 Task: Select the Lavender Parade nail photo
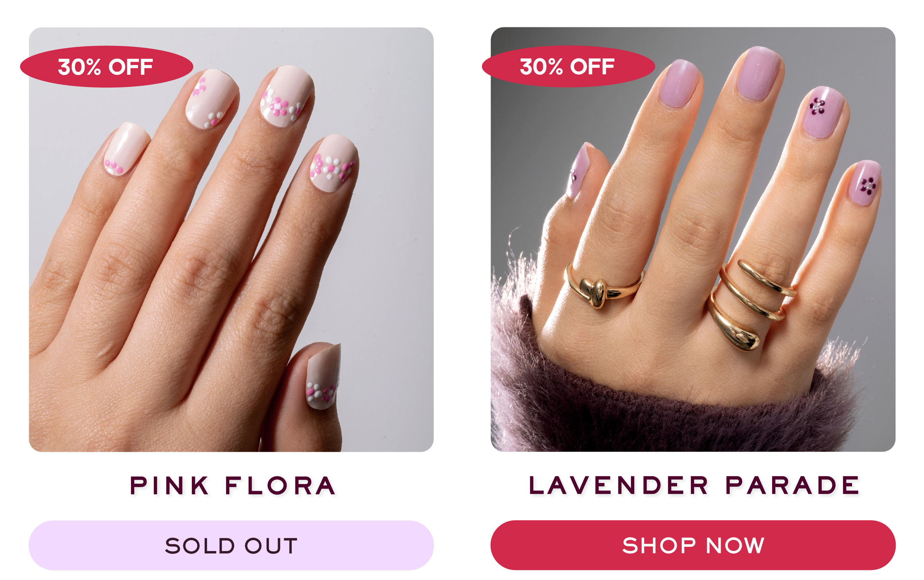pyautogui.click(x=693, y=239)
